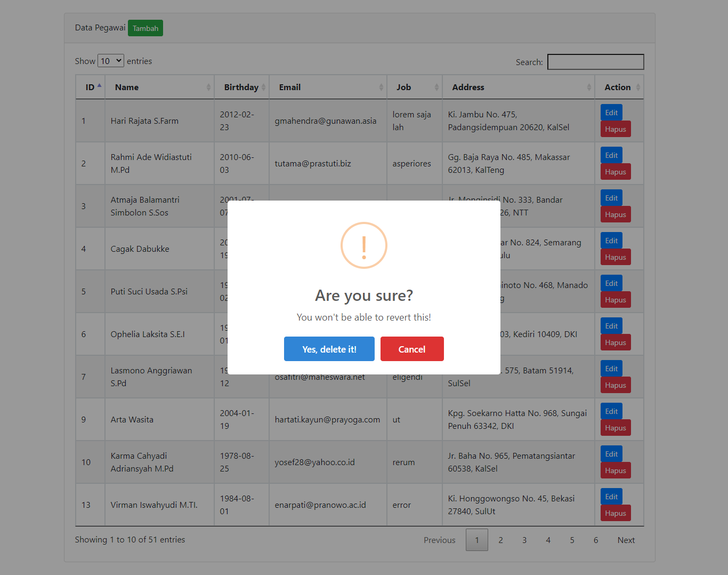Hapus the Karma Cahyadi Adriansyah record
This screenshot has width=728, height=575.
[616, 470]
